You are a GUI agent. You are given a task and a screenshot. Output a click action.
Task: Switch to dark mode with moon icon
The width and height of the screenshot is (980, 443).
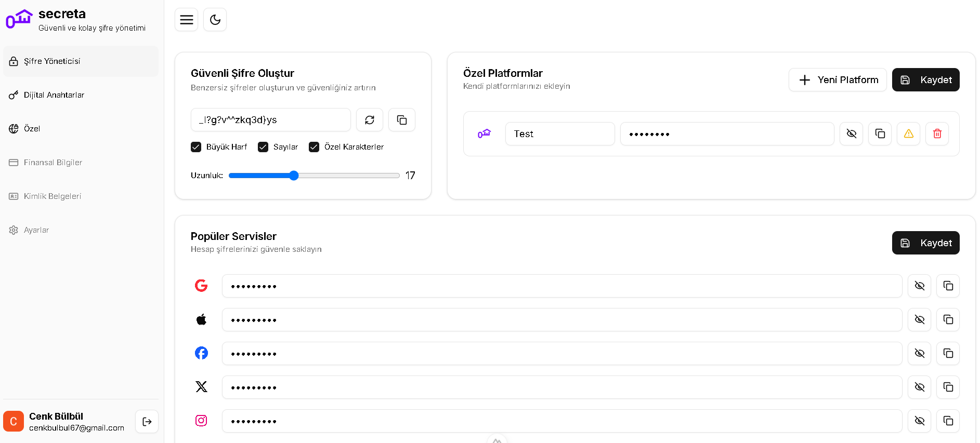pos(215,20)
